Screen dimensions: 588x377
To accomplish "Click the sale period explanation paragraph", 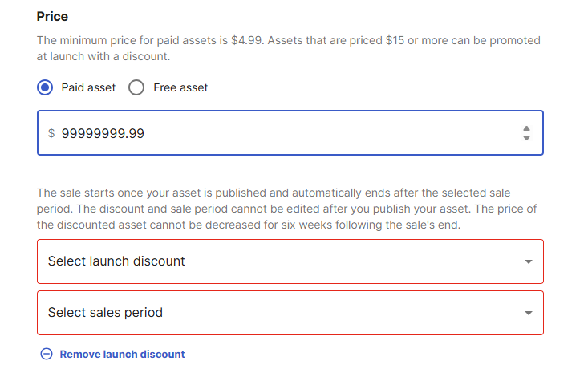I will 287,209.
